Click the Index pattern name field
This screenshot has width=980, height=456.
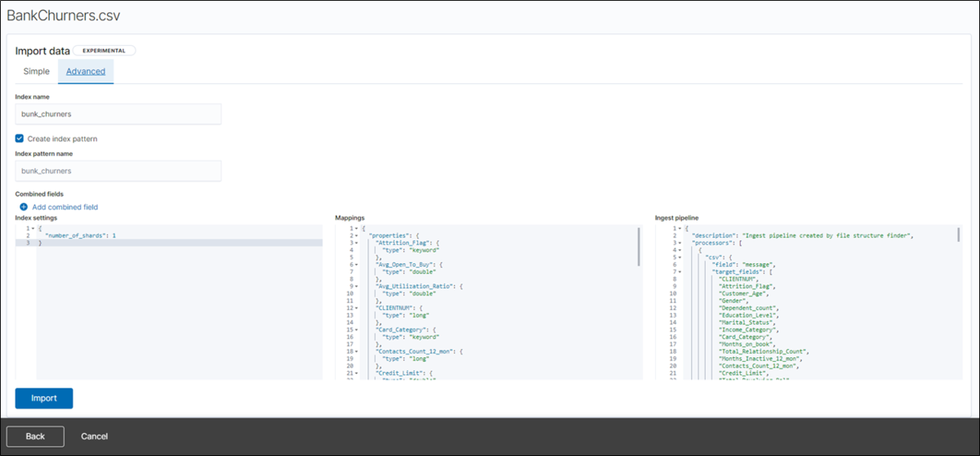click(x=118, y=171)
